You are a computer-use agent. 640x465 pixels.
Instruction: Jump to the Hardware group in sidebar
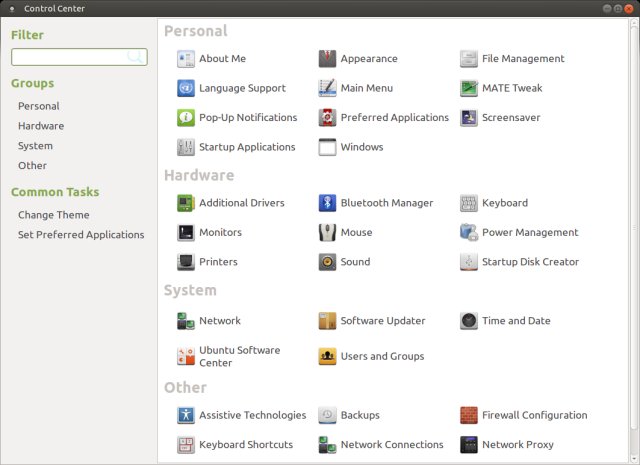click(x=41, y=126)
